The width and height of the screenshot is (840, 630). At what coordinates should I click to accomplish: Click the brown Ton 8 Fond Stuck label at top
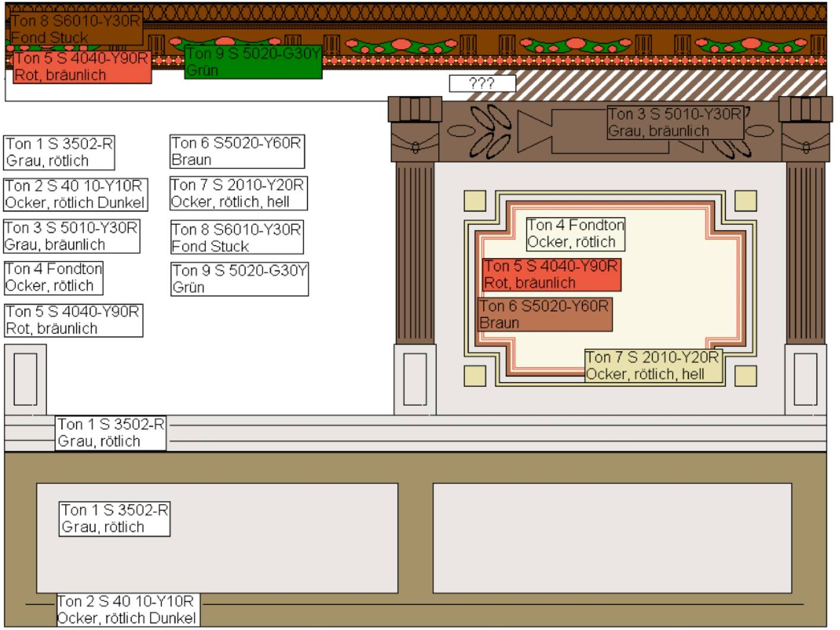(76, 28)
